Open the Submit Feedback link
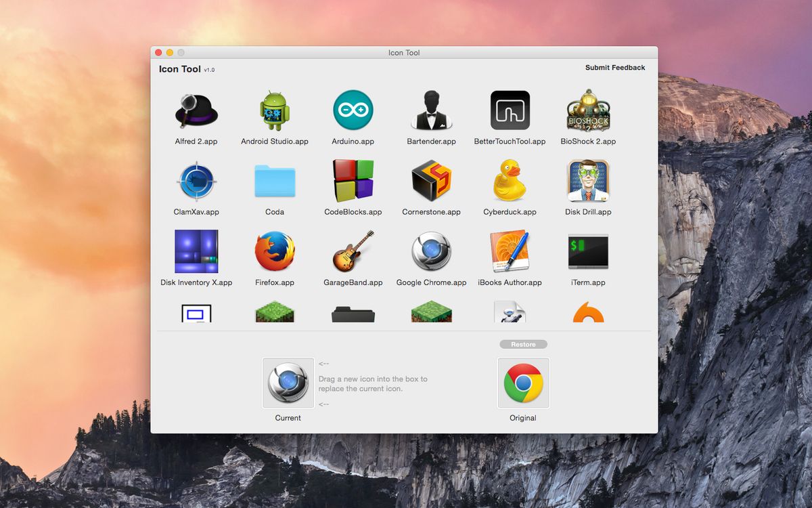Image resolution: width=812 pixels, height=508 pixels. [x=615, y=68]
